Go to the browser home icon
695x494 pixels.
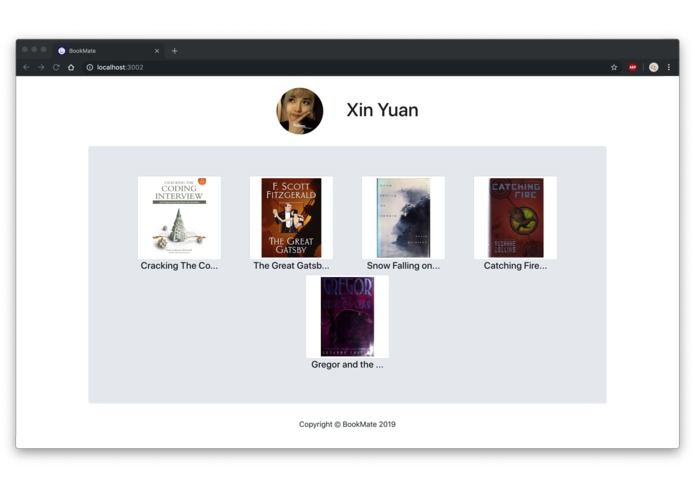71,67
